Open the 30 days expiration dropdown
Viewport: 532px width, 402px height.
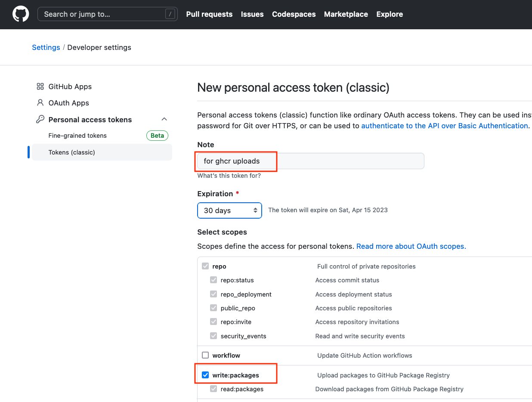point(230,210)
